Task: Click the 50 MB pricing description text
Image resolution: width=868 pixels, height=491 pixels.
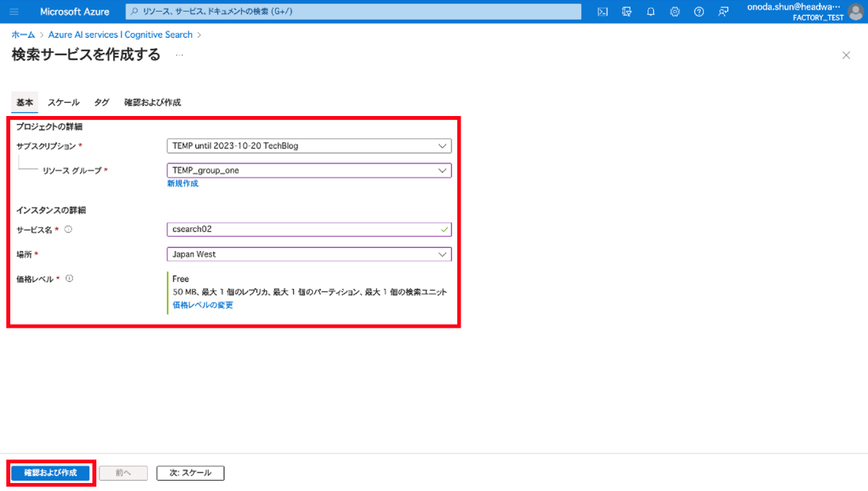Action: click(310, 292)
